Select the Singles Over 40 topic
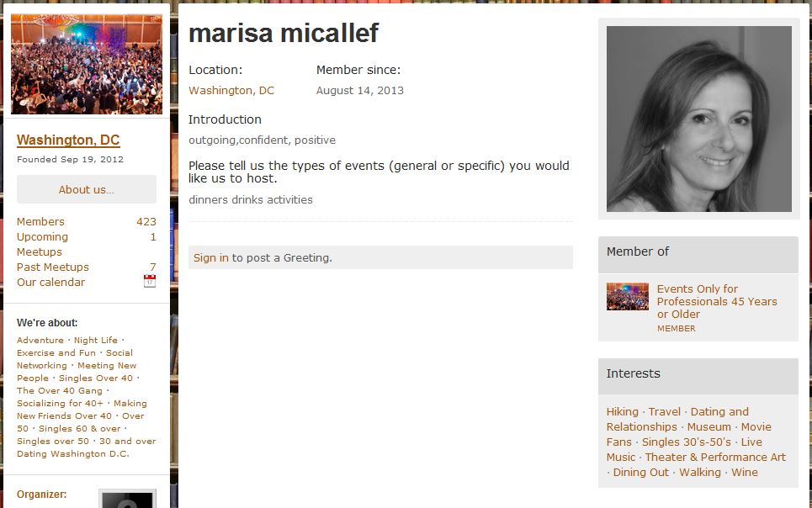This screenshot has height=508, width=812. pyautogui.click(x=96, y=378)
